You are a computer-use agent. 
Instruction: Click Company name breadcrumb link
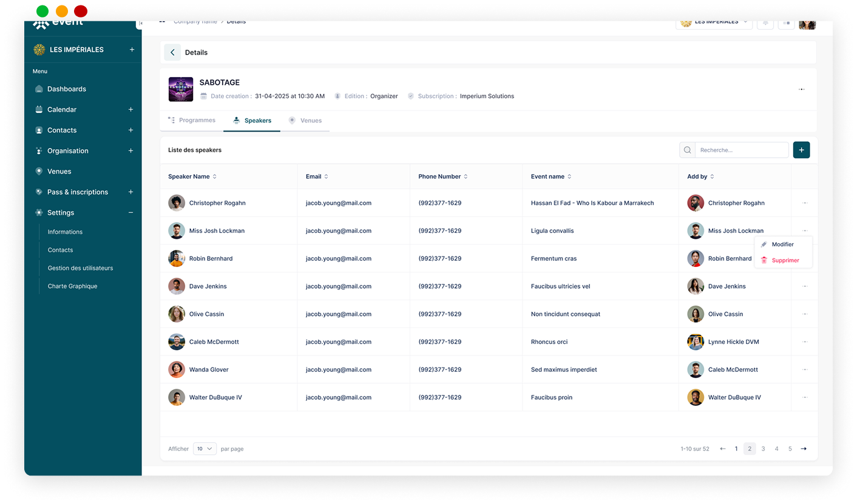[x=195, y=22]
